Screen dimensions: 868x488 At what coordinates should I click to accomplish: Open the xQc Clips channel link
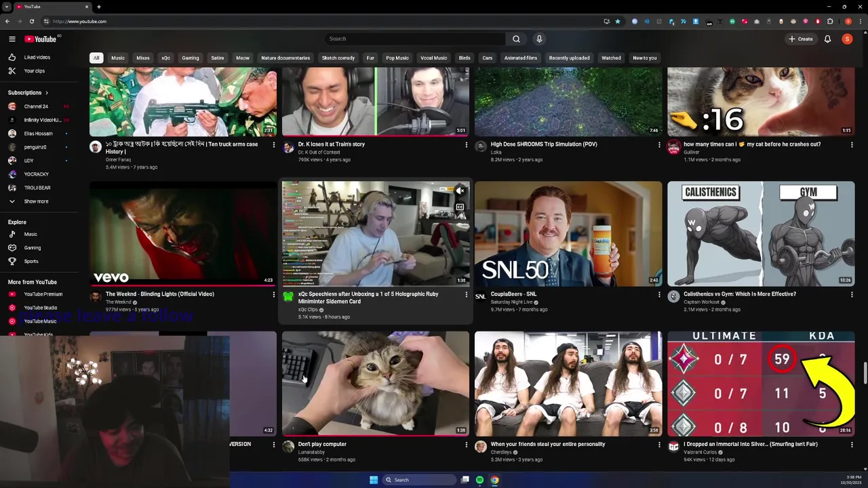click(x=308, y=310)
